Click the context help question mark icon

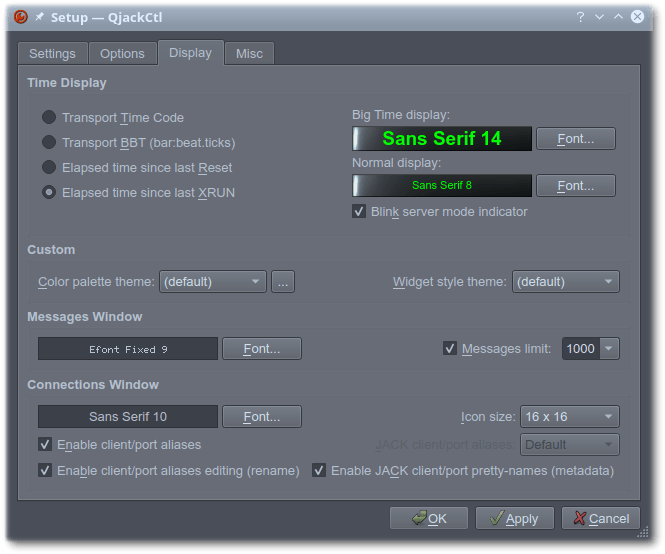pyautogui.click(x=580, y=17)
